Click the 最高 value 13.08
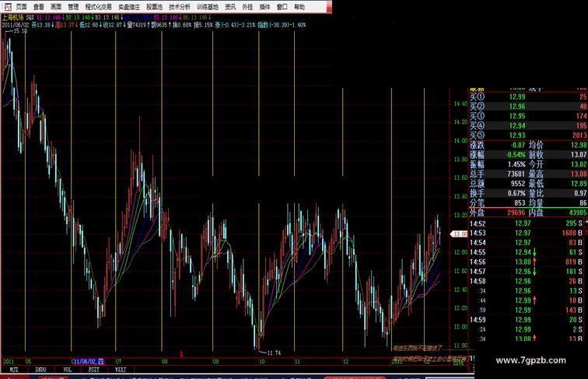588x379 pixels. (x=579, y=174)
